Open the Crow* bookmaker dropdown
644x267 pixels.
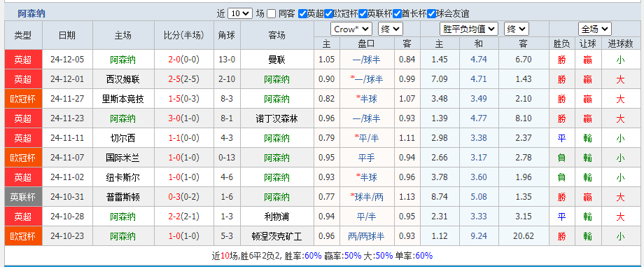(351, 29)
